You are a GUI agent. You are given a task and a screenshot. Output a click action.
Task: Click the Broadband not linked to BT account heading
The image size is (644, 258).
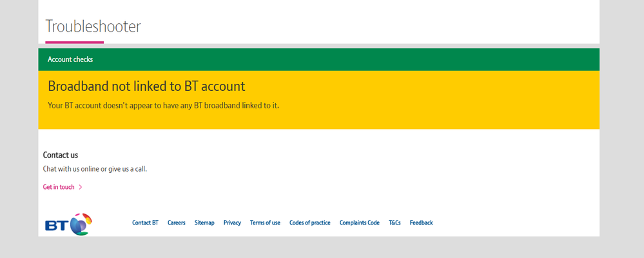146,86
